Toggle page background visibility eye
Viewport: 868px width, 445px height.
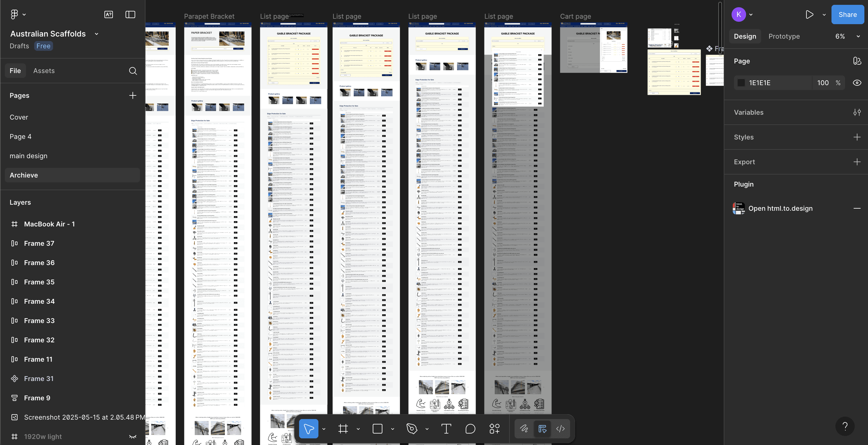[857, 83]
